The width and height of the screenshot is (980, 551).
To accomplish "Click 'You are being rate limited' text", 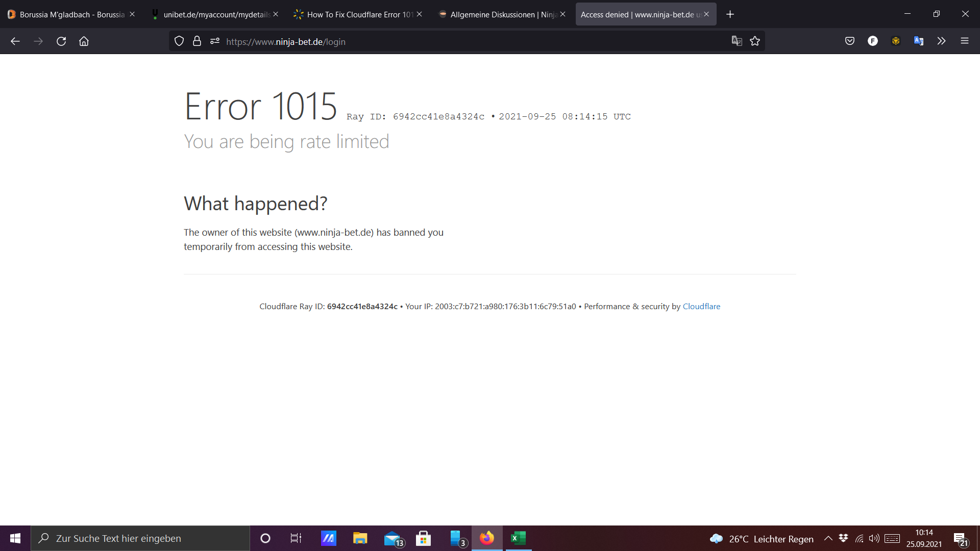I will tap(286, 142).
